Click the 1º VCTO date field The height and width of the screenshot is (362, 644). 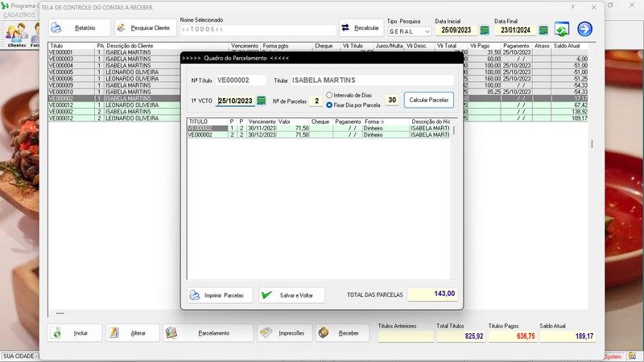point(234,101)
